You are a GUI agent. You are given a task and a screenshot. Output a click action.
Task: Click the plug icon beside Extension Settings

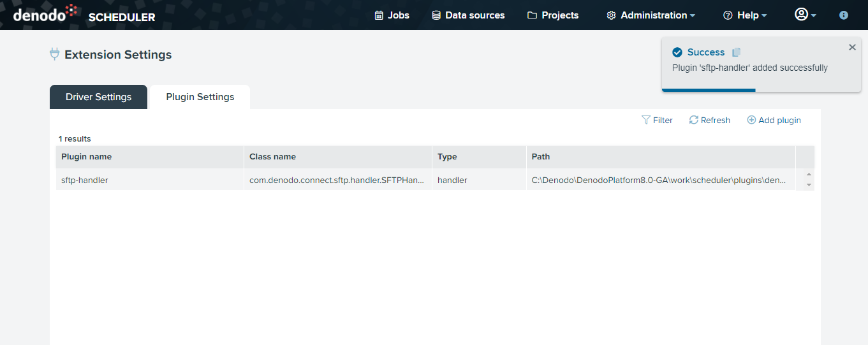pyautogui.click(x=55, y=54)
